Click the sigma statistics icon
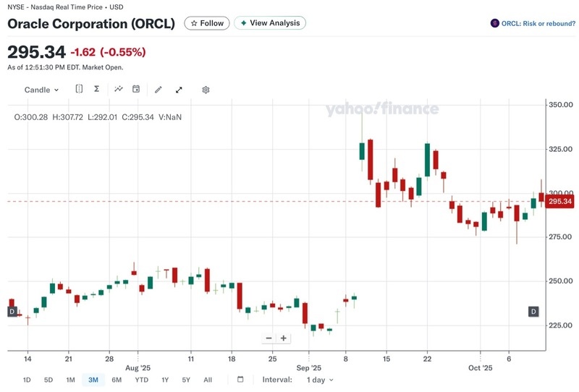 click(97, 89)
